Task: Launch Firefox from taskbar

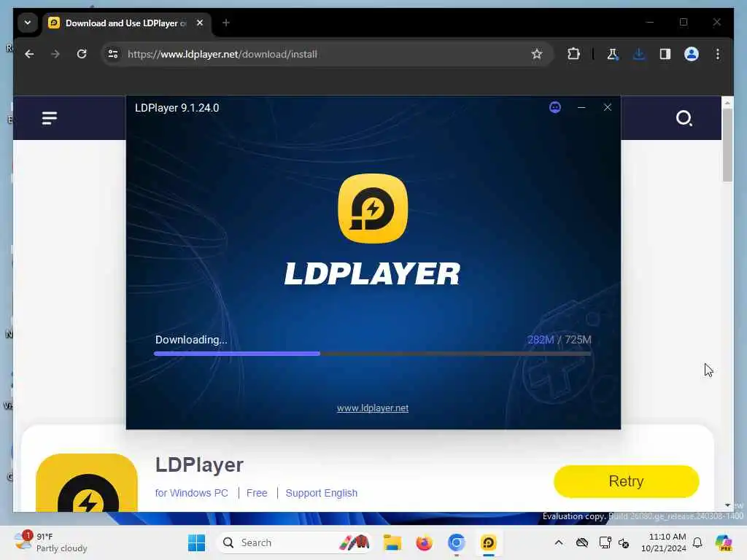Action: [424, 542]
